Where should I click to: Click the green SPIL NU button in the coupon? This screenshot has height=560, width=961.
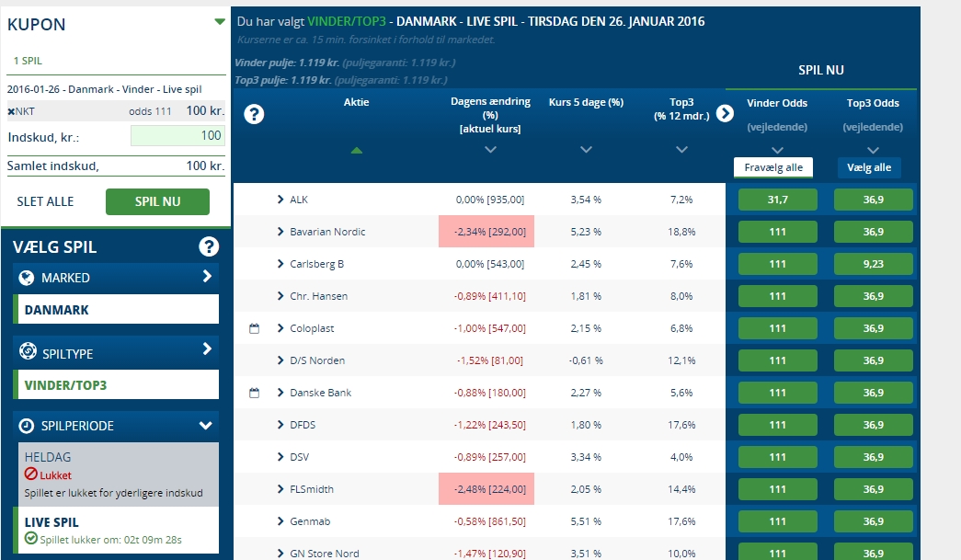[157, 201]
